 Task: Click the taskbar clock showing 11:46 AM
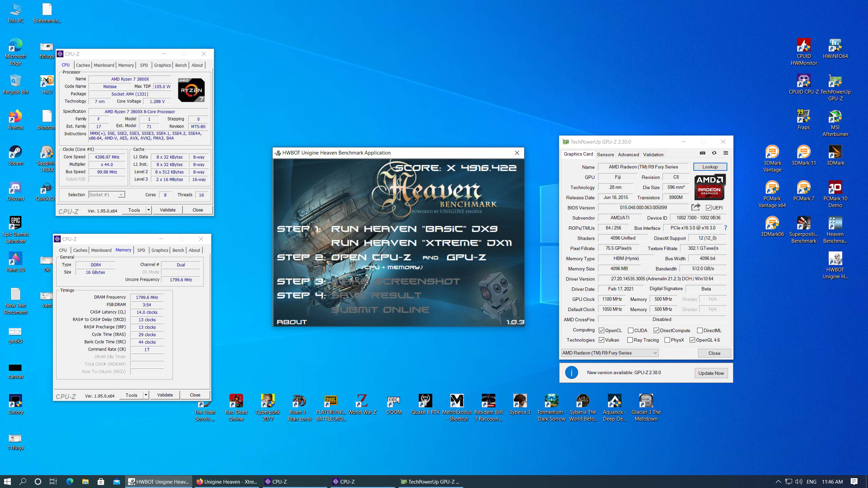point(832,482)
